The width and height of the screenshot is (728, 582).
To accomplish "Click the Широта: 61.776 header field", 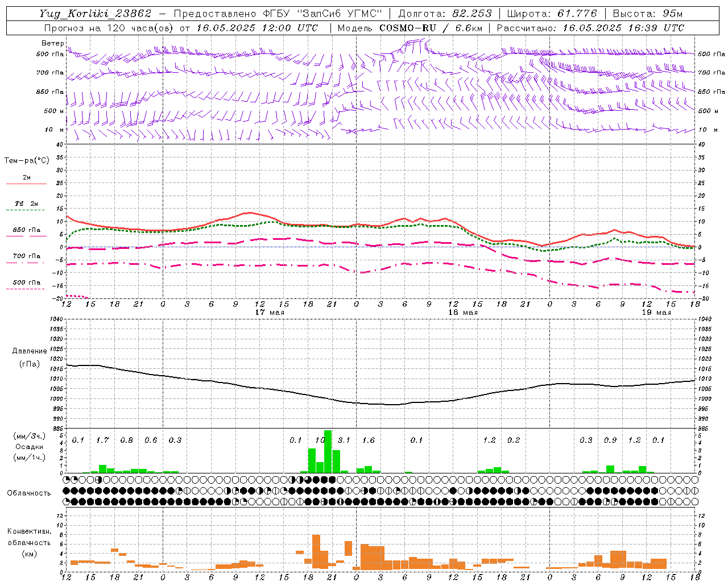I will coord(552,14).
